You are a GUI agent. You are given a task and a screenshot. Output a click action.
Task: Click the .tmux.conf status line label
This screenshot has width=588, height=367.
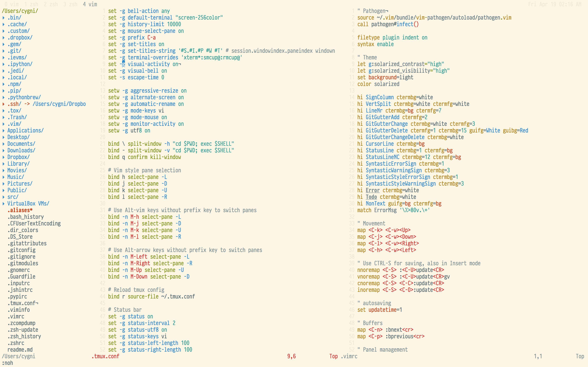(x=106, y=356)
